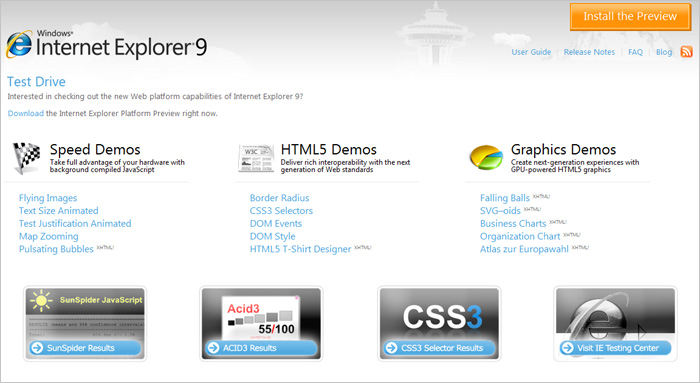Open the Business Charts demo
Viewport: 700px width, 383px height.
513,223
